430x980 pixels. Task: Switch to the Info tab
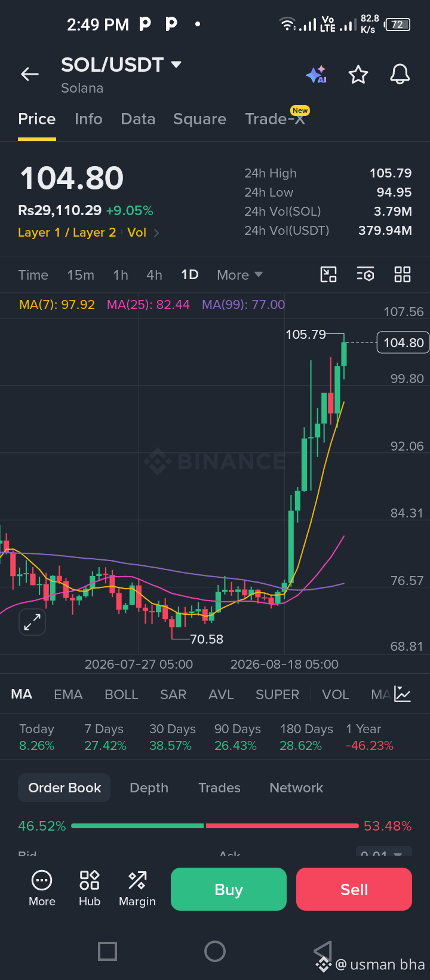pos(88,119)
